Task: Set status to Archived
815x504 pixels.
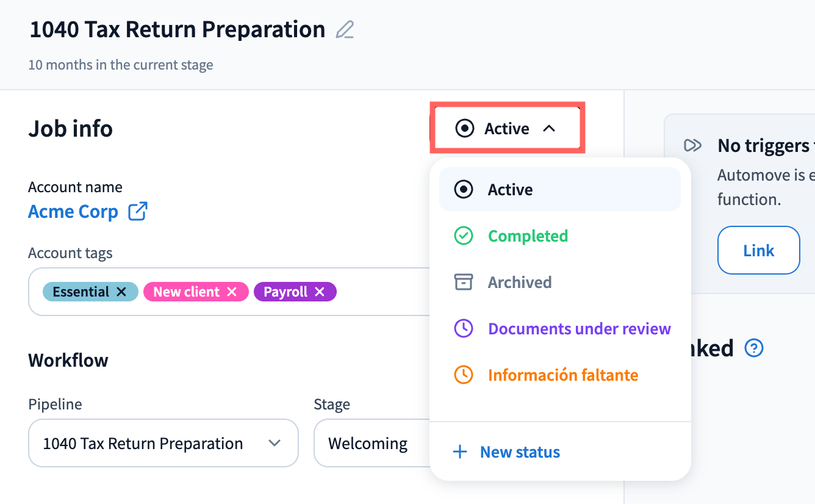Action: click(560, 283)
